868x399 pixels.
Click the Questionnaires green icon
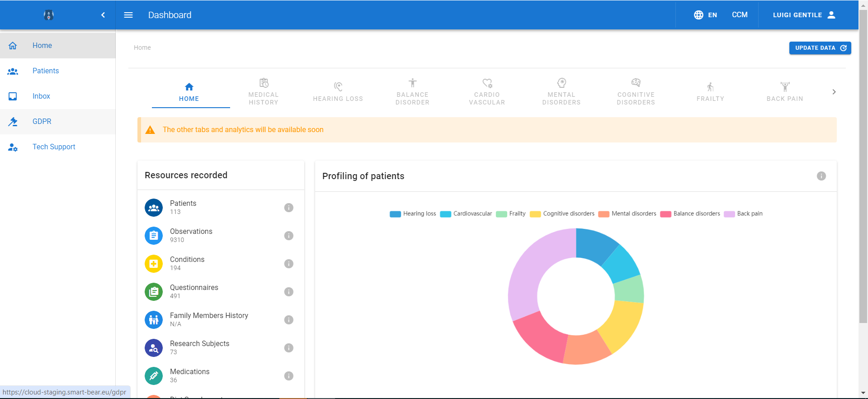click(154, 292)
